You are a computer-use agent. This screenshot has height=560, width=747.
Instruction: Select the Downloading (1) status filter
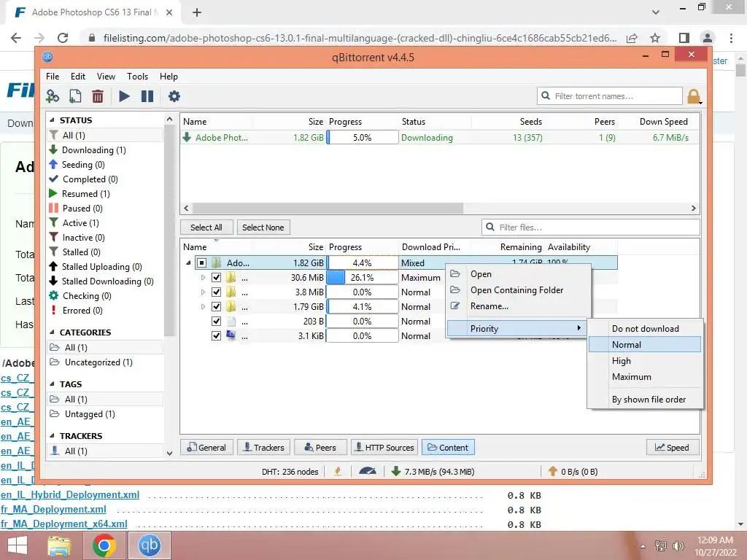point(94,150)
